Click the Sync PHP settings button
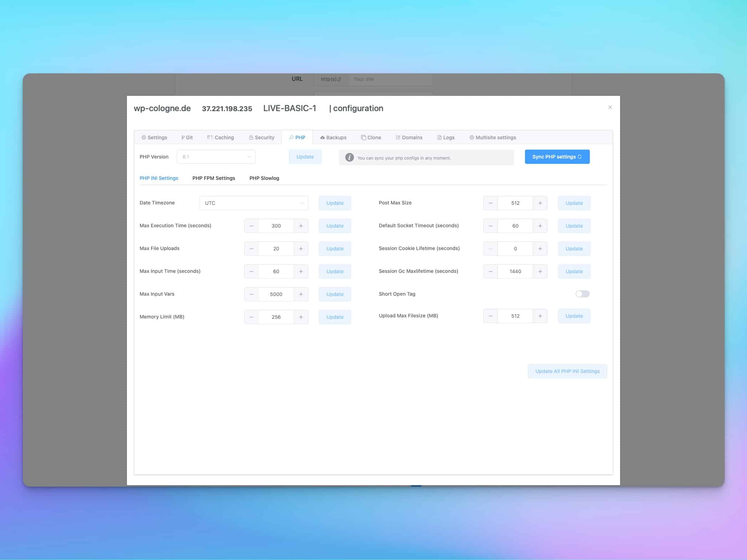 (557, 157)
